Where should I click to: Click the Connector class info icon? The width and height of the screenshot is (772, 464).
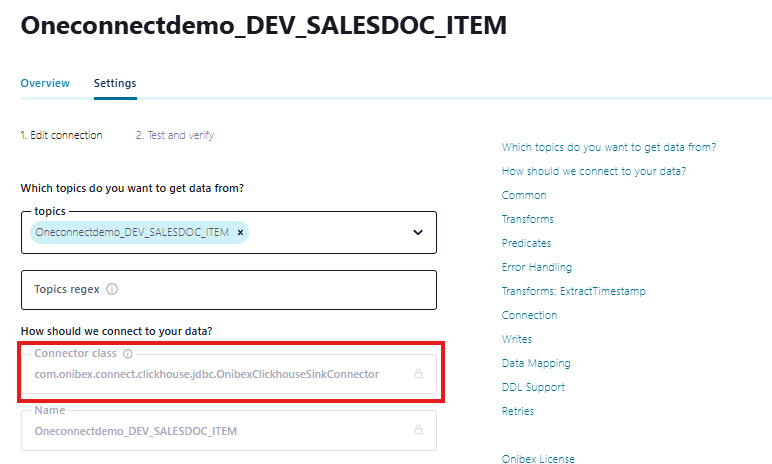(128, 354)
